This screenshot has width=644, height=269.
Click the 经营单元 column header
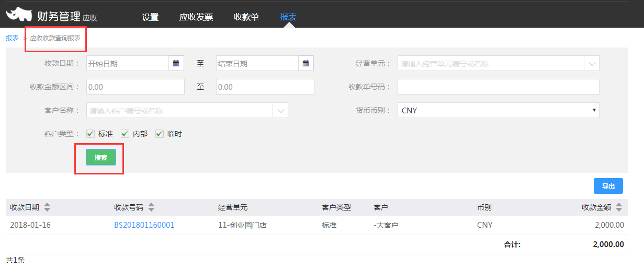coord(233,207)
